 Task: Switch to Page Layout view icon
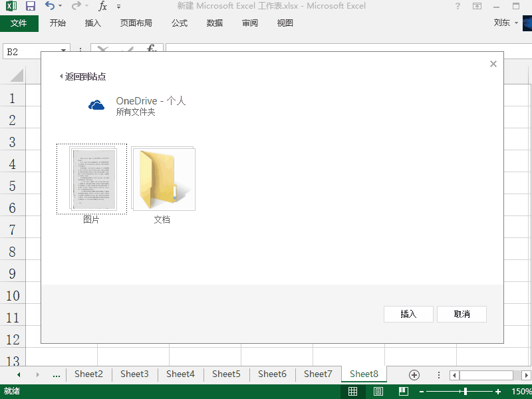378,392
